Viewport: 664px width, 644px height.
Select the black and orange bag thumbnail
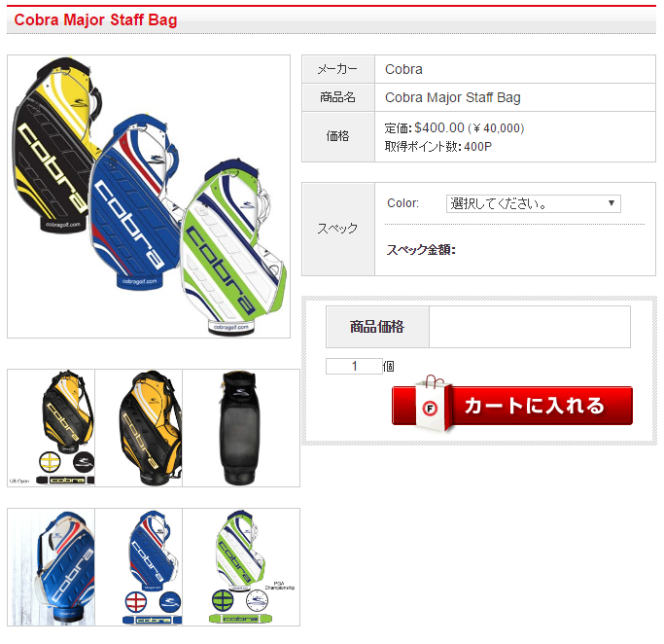pos(139,428)
